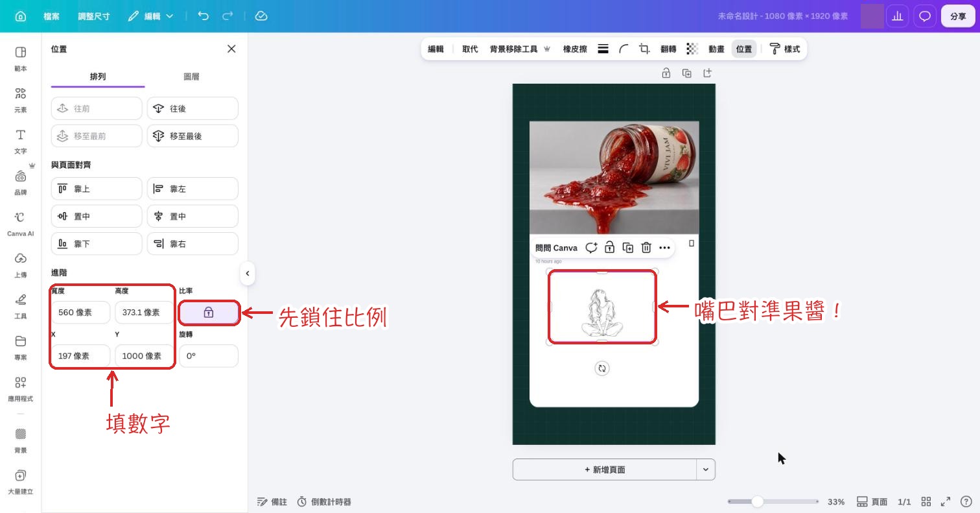Align element 靠左 to page left

(x=192, y=189)
